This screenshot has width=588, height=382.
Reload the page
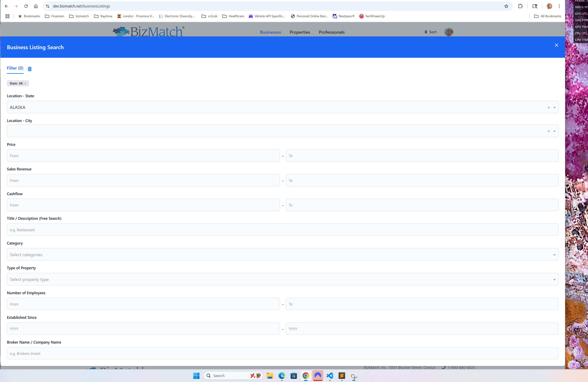26,6
